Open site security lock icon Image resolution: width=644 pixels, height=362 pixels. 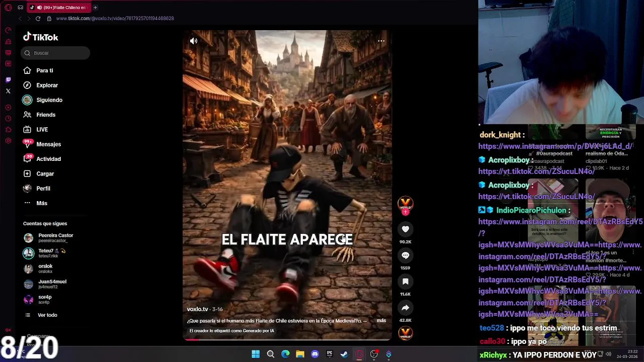tap(49, 19)
